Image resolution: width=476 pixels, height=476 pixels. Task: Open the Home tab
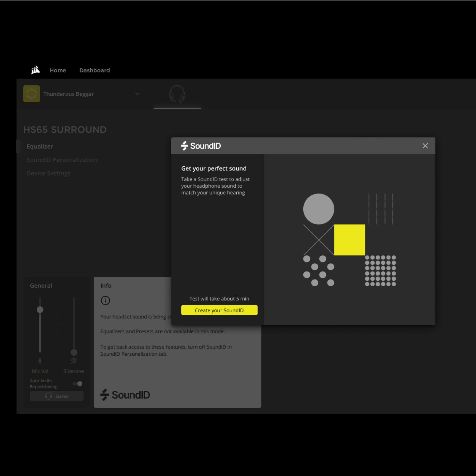(x=58, y=70)
